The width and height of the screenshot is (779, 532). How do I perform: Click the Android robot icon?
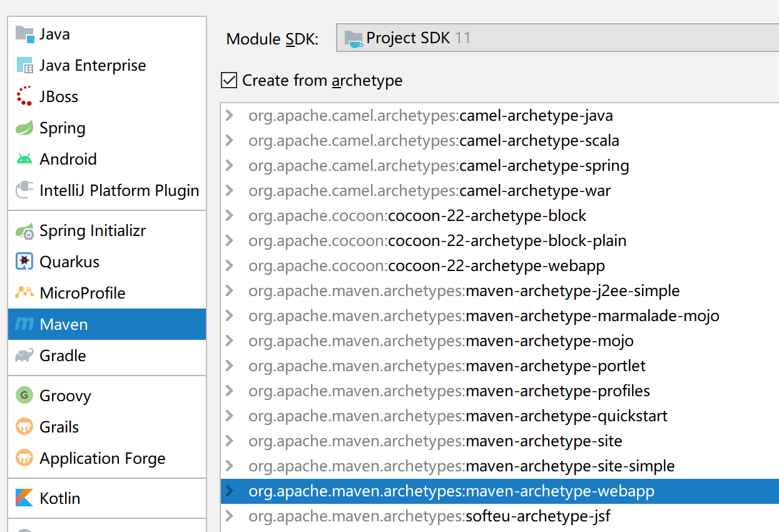[24, 160]
